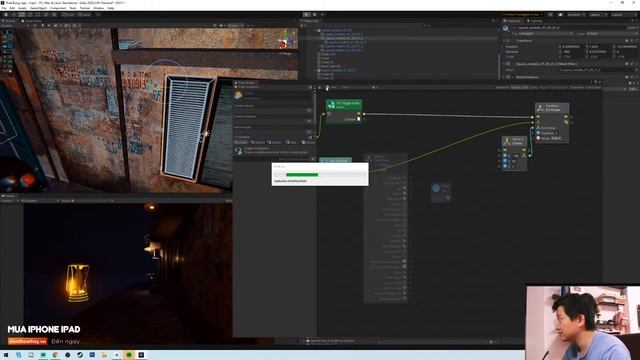
Task: Open the Help menu
Action: tap(111, 8)
